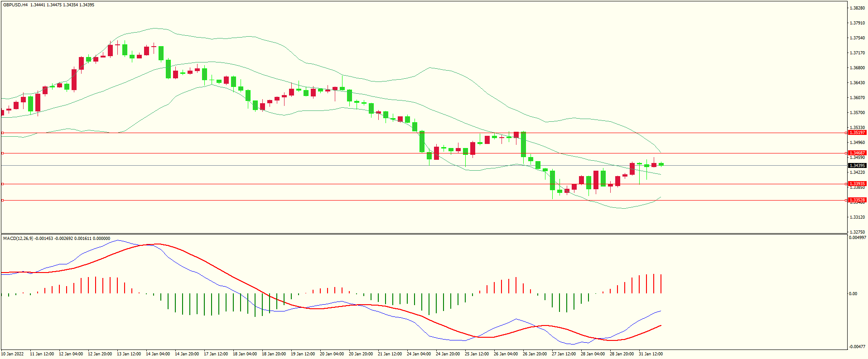Click the 14 Jan 20:00 time label

coord(187,354)
